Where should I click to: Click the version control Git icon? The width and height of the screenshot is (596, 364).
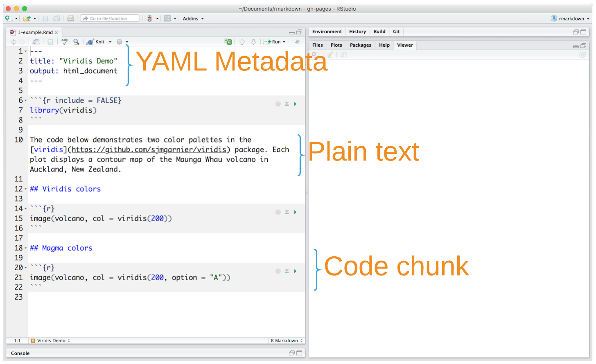pyautogui.click(x=150, y=18)
